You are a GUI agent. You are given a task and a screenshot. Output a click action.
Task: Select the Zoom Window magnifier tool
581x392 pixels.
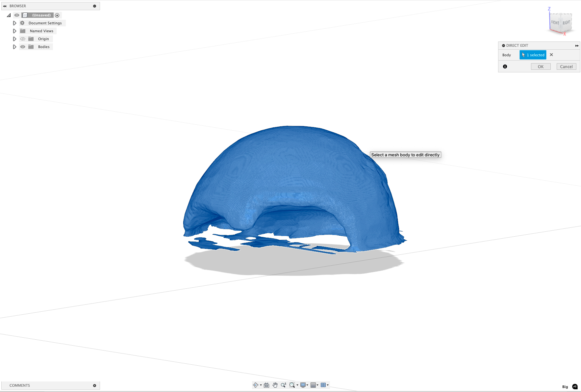point(292,385)
